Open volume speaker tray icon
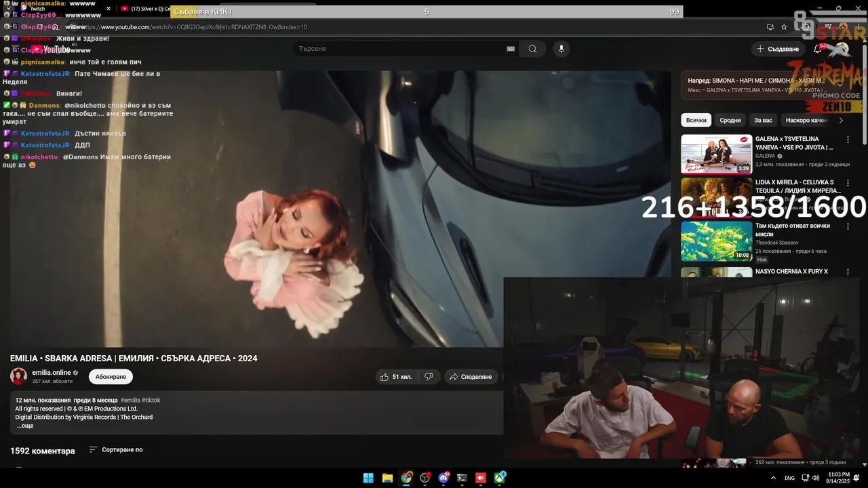 pyautogui.click(x=816, y=478)
